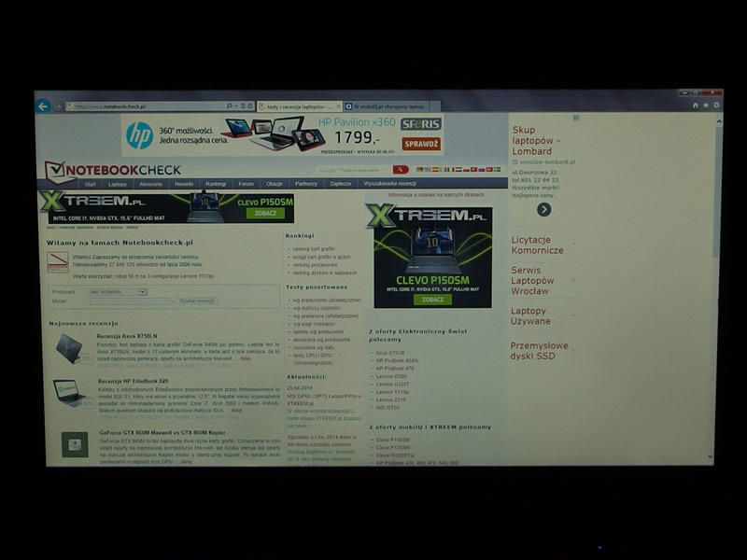Image resolution: width=747 pixels, height=560 pixels.
Task: Click the red site search button
Action: (x=401, y=170)
